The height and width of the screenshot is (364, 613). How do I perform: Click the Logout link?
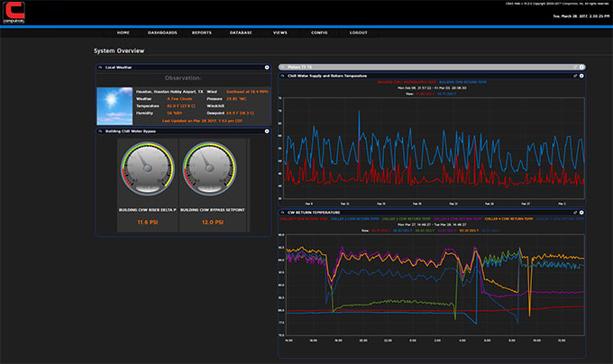(359, 32)
